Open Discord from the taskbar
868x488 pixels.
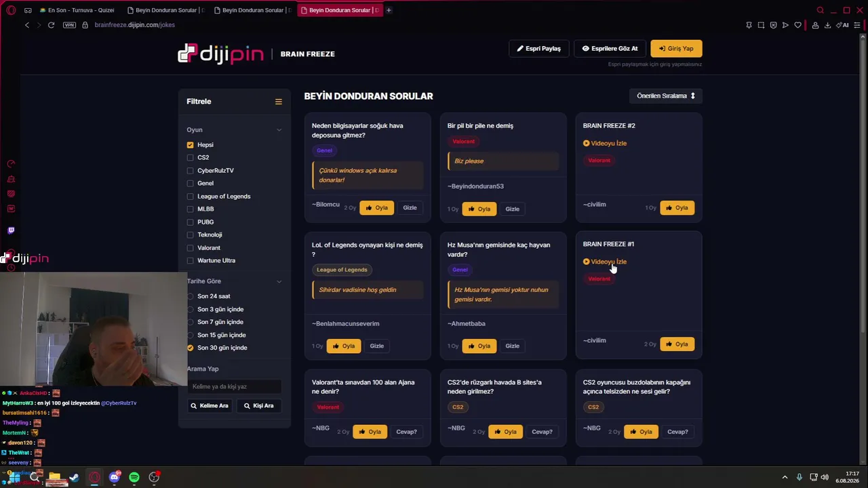[114, 477]
